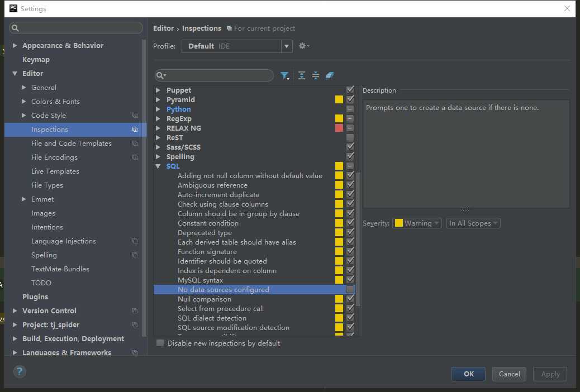
Task: Toggle the Python group mixed-state checkbox
Action: [350, 109]
